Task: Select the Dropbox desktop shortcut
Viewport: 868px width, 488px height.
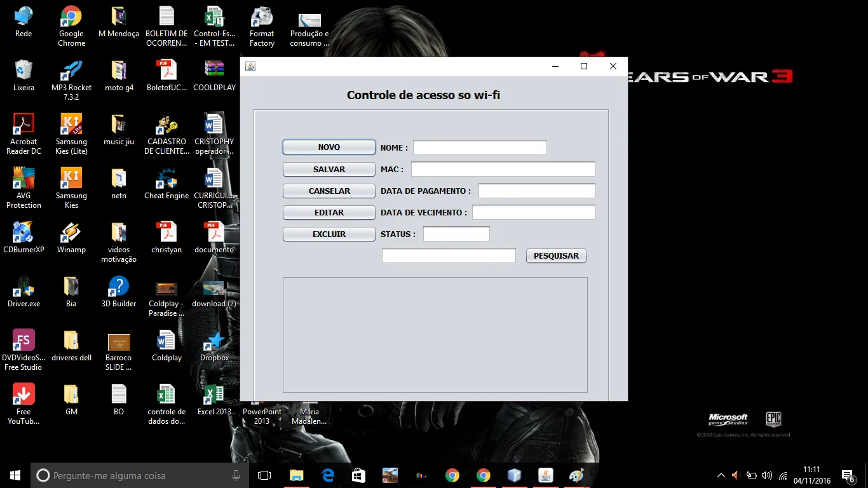Action: tap(214, 347)
